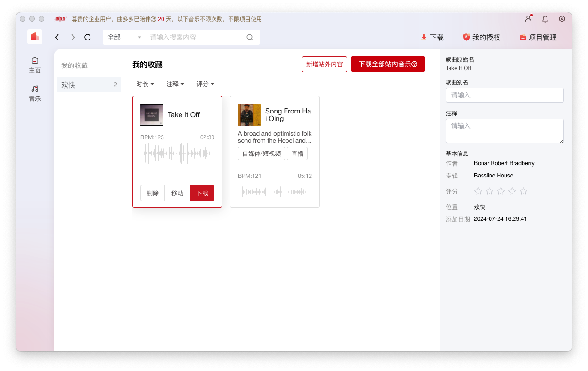The image size is (588, 371).
Task: Click Song From Hai Qing cover thumbnail
Action: (249, 115)
